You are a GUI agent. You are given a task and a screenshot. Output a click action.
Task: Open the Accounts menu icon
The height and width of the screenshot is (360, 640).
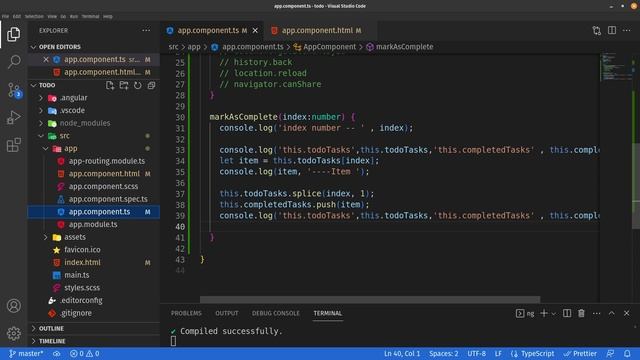[x=13, y=306]
